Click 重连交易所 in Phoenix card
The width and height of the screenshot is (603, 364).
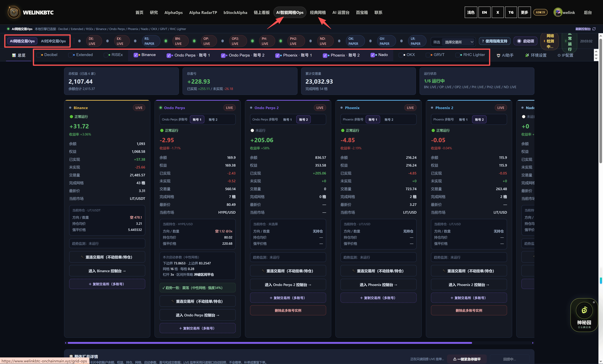(x=378, y=271)
